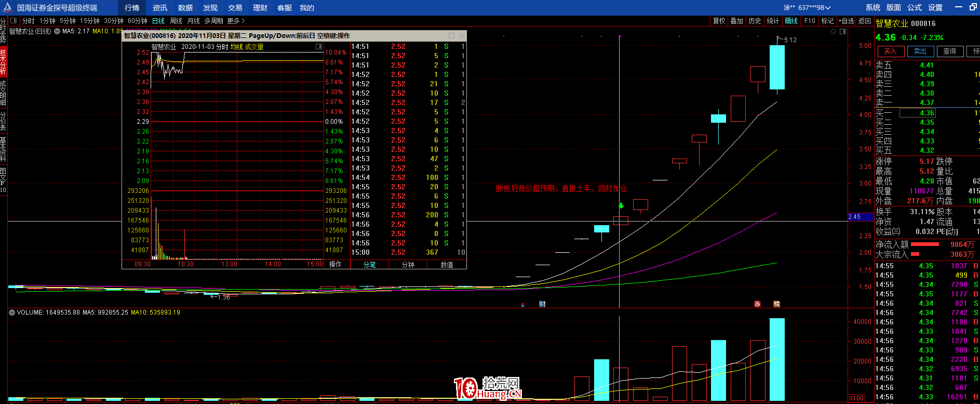Toggle the right sidebar panel icon beside the diamond

[843, 32]
